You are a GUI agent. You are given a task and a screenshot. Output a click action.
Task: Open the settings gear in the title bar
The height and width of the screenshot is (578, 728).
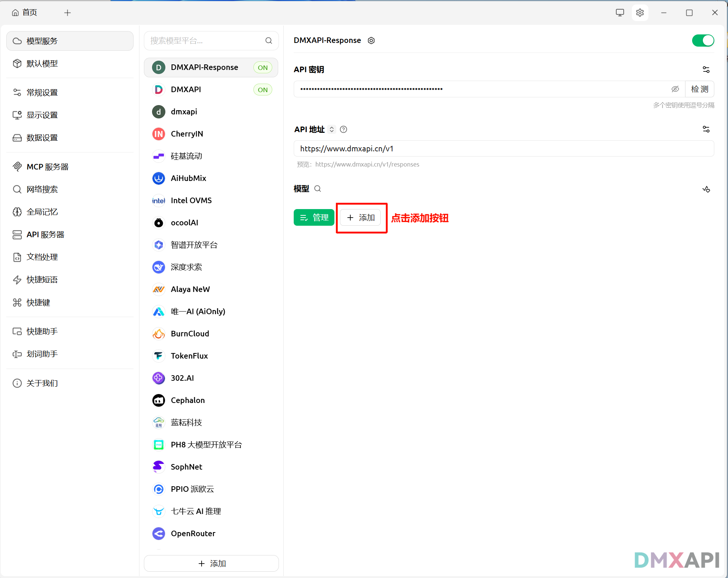click(x=640, y=13)
